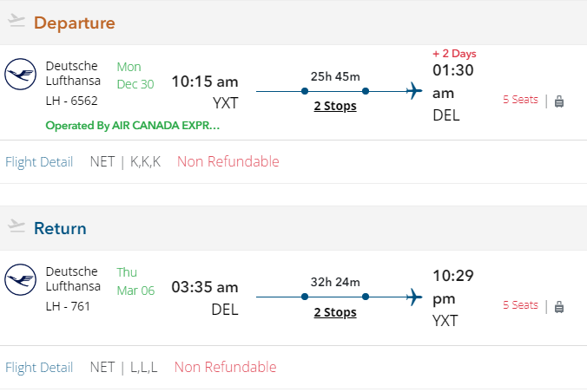Expand 2 Stops on return flight
Screen dimensions: 587x392
[x=335, y=312]
